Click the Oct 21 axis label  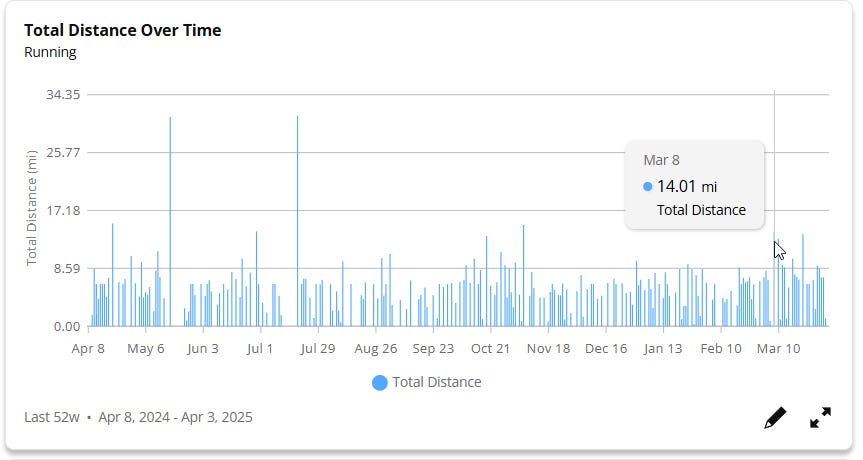point(491,349)
